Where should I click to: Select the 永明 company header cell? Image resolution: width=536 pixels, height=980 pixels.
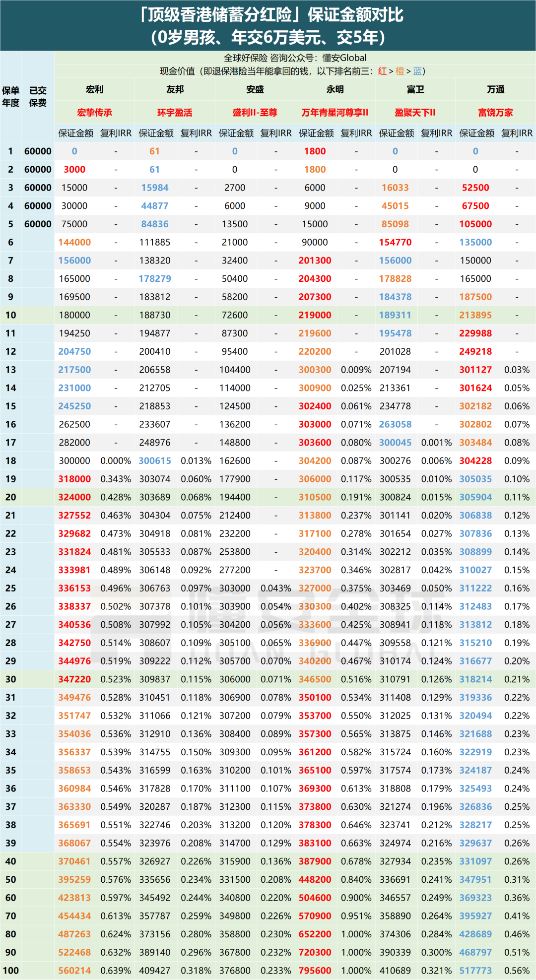pyautogui.click(x=335, y=89)
